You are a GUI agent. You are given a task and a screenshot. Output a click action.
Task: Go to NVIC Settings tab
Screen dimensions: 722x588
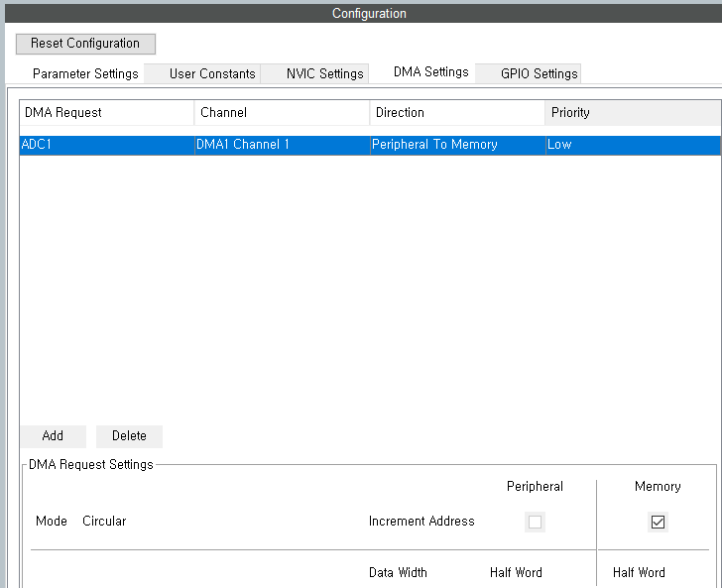pyautogui.click(x=324, y=73)
